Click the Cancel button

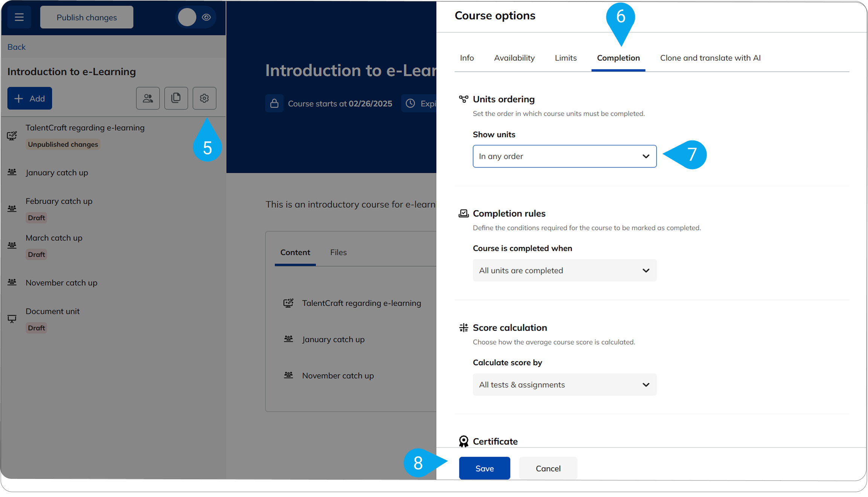pyautogui.click(x=548, y=468)
